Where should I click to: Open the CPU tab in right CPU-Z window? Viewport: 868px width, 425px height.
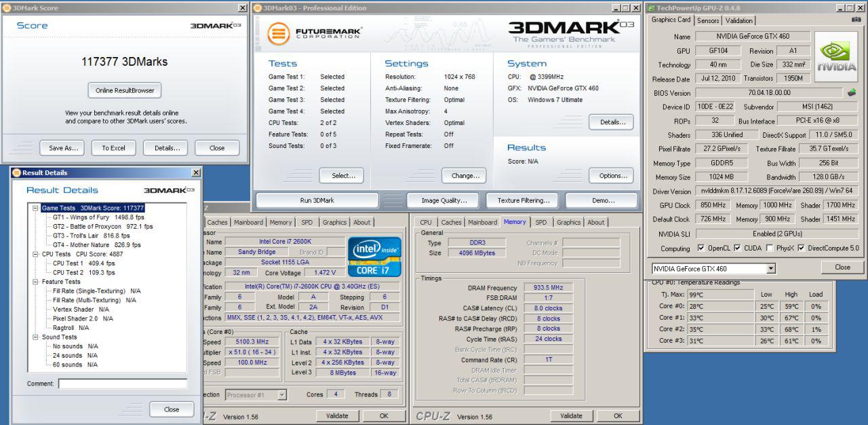426,222
